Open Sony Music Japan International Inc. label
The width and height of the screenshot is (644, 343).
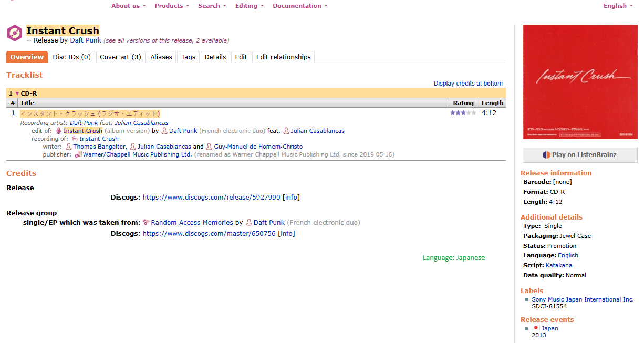(583, 299)
